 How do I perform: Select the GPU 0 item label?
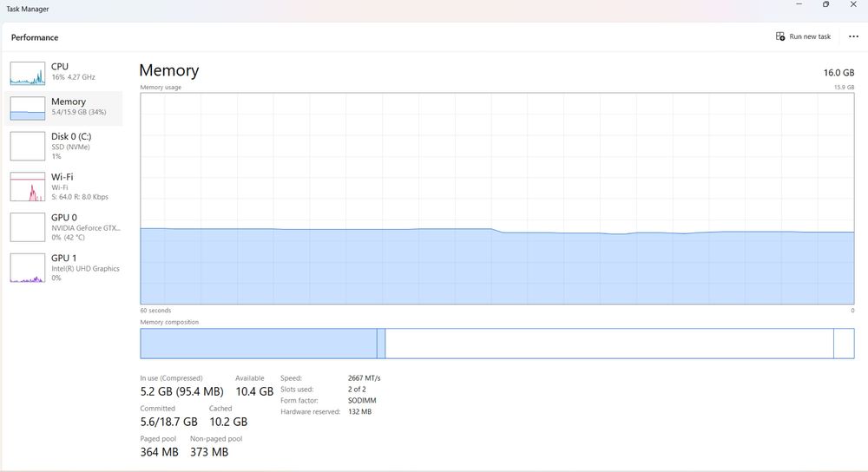point(64,218)
